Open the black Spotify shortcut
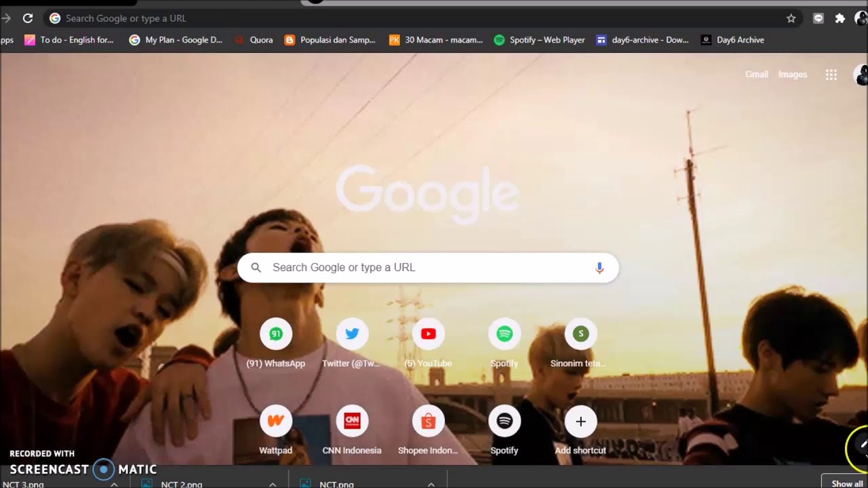This screenshot has height=488, width=868. tap(504, 430)
